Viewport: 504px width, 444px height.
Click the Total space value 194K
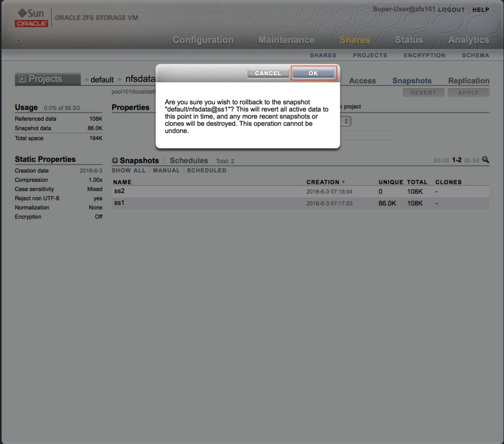tap(96, 138)
